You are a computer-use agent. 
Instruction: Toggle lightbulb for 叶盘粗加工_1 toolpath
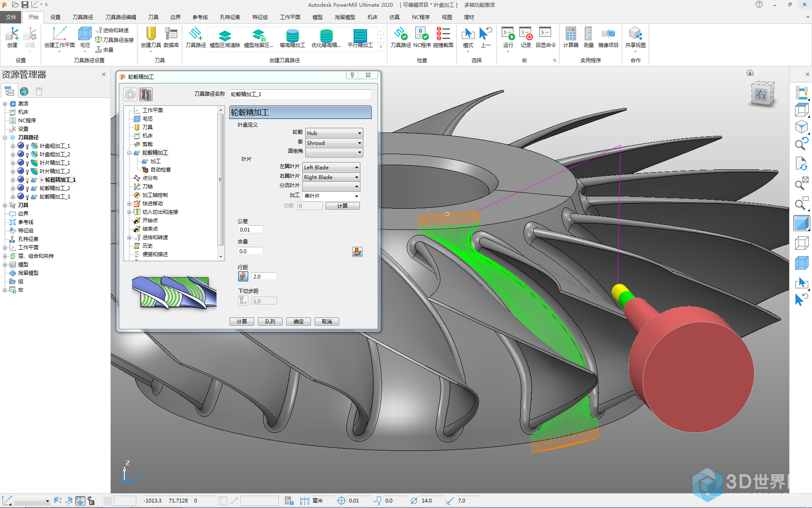[27, 146]
